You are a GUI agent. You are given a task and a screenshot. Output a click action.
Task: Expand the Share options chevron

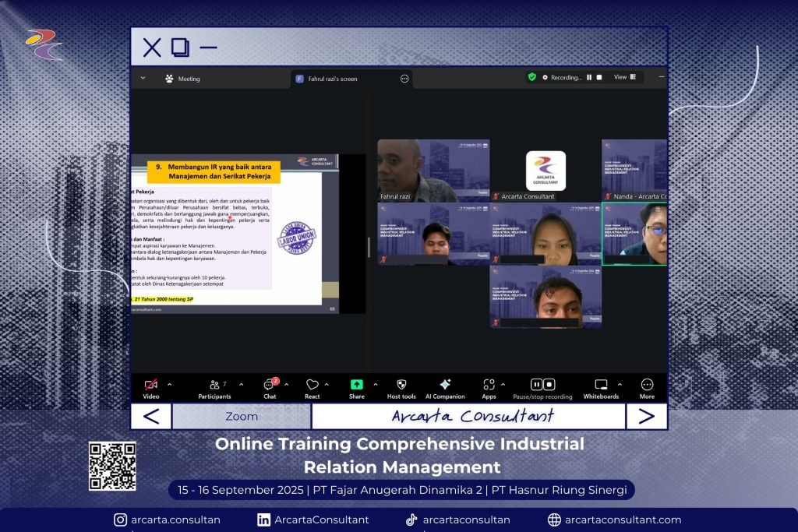pyautogui.click(x=375, y=384)
